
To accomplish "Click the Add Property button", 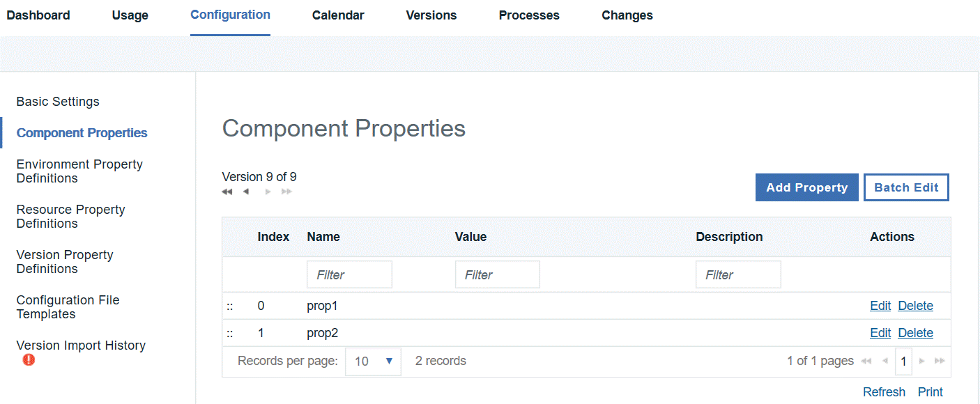I will (806, 187).
